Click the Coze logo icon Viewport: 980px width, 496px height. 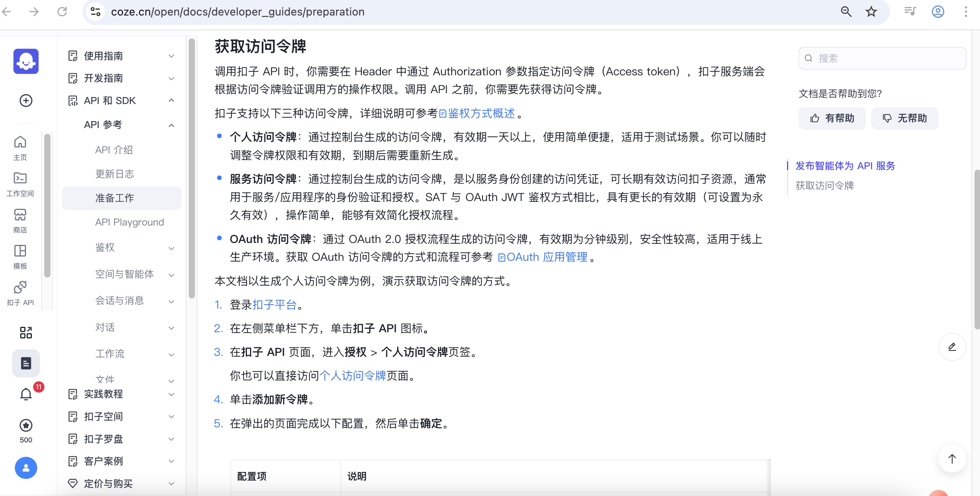26,61
